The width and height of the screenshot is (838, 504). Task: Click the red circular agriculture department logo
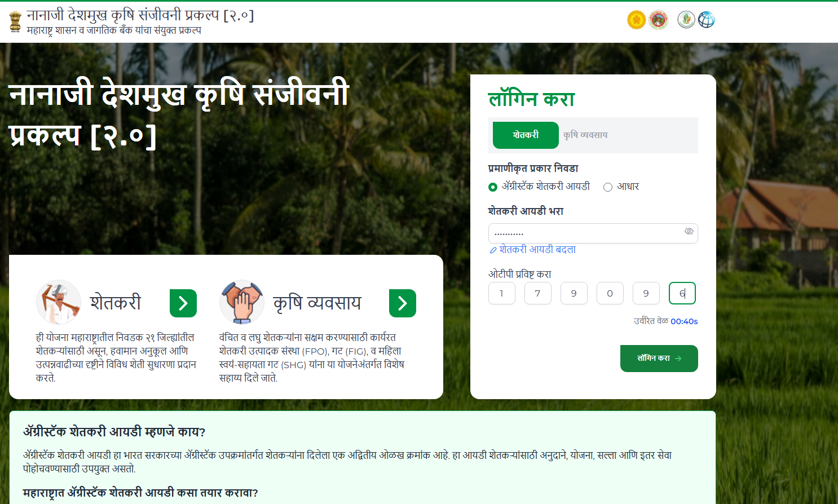(x=658, y=20)
